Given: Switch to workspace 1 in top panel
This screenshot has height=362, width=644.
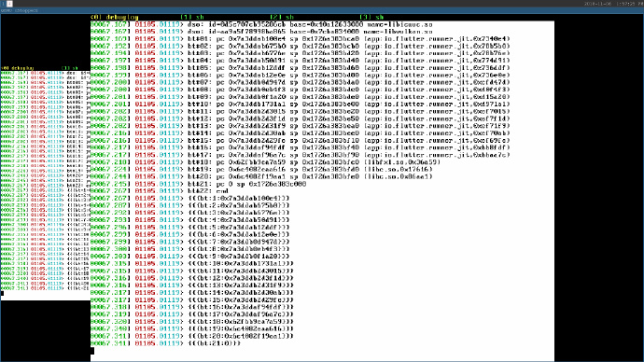Looking at the screenshot, I should [3, 4].
